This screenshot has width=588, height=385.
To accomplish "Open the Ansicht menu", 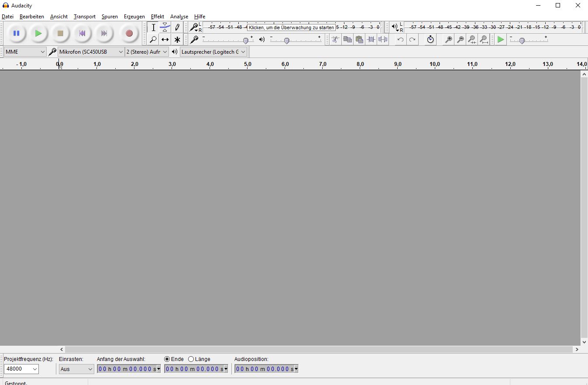I will pyautogui.click(x=59, y=17).
